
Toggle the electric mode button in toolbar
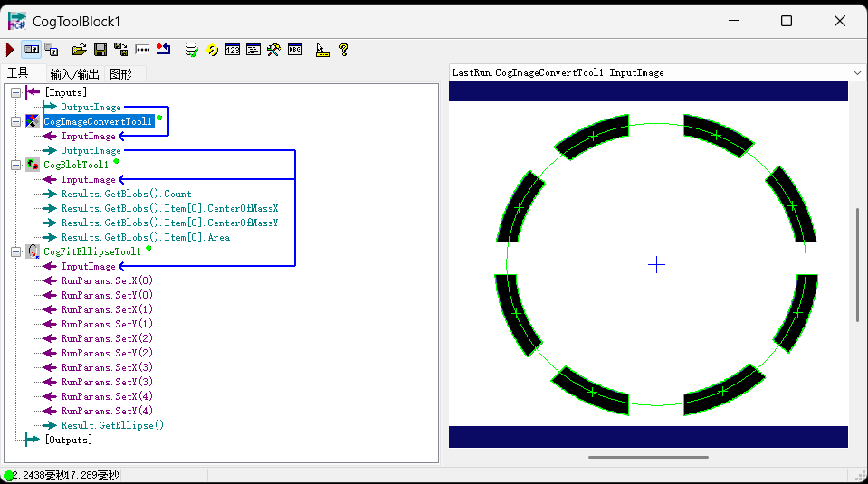click(x=32, y=50)
